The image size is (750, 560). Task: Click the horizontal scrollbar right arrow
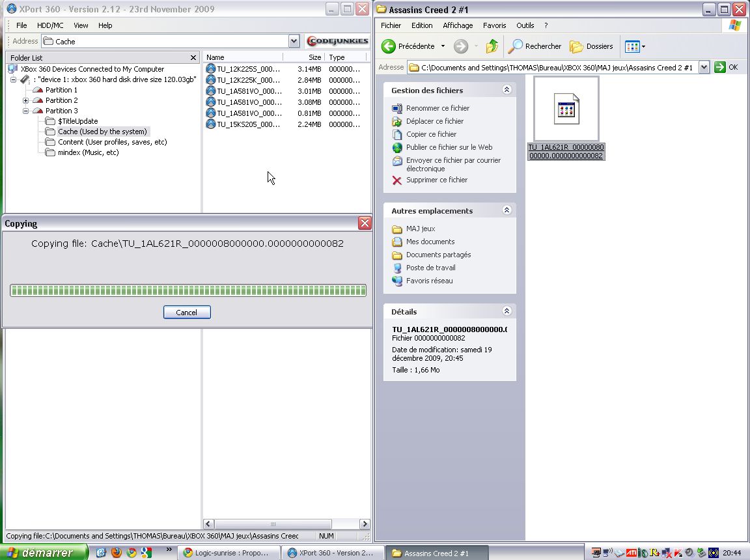point(365,524)
